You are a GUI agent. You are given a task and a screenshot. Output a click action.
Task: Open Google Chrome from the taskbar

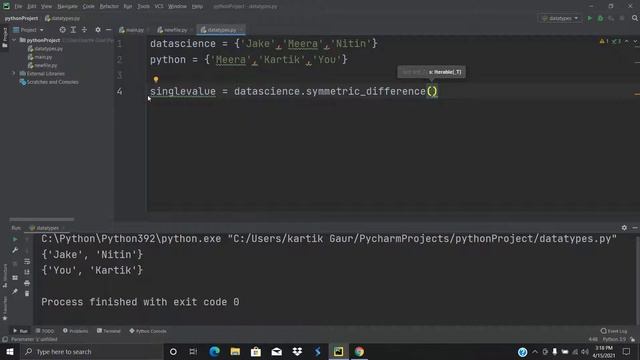click(359, 351)
